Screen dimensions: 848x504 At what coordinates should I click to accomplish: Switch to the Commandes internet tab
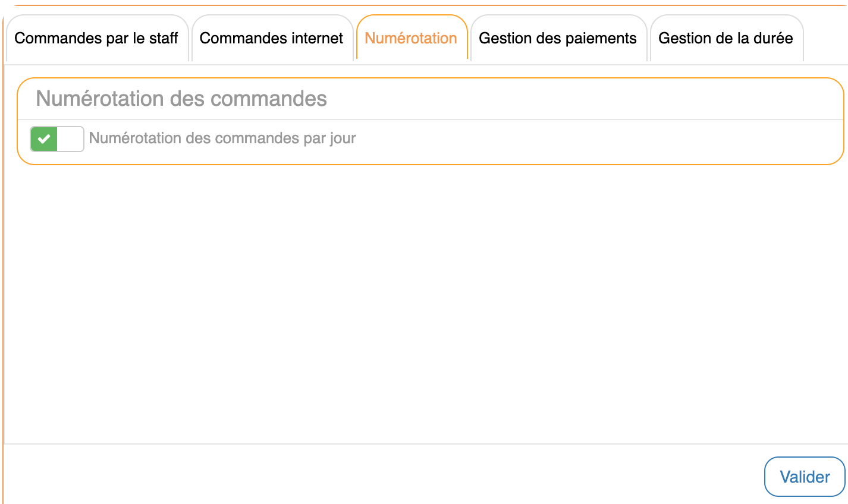[271, 39]
